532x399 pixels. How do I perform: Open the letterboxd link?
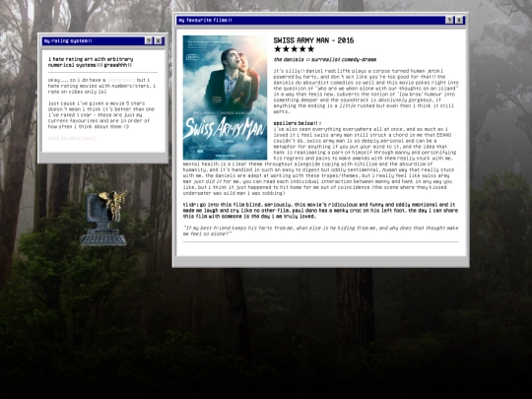121,80
